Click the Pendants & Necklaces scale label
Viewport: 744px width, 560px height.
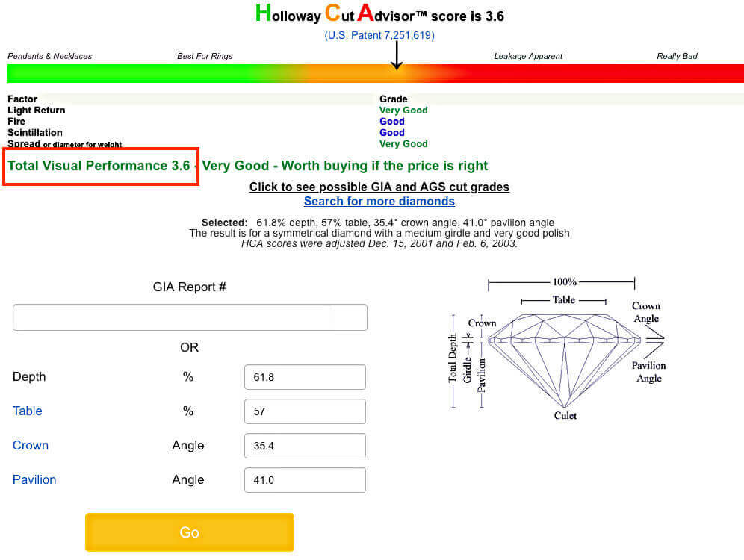point(50,56)
